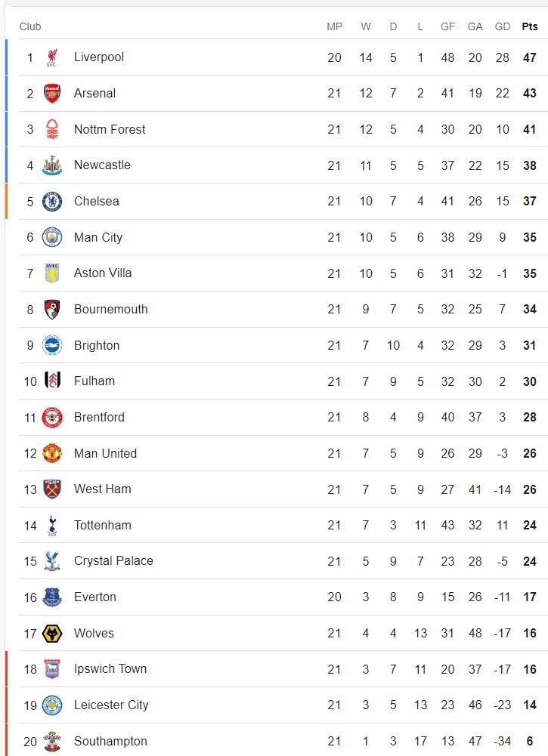
Task: Click the MP column header
Action: [x=334, y=26]
